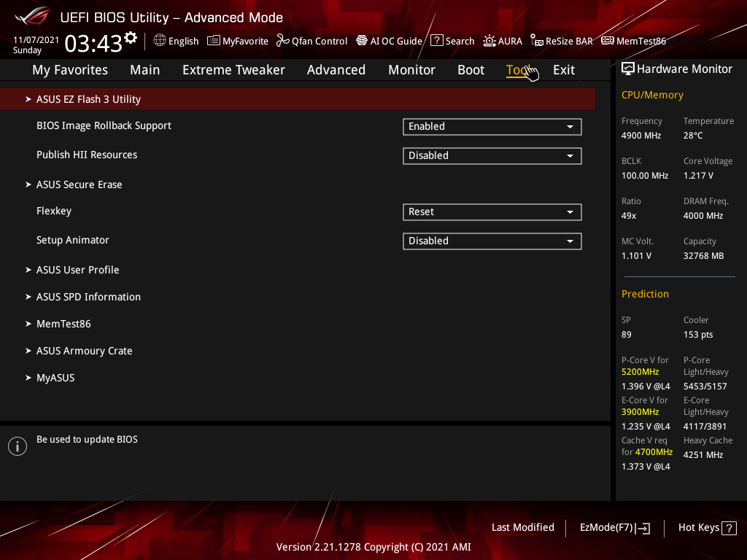Viewport: 747px width, 560px height.
Task: Open the Boot tab
Action: click(x=471, y=70)
